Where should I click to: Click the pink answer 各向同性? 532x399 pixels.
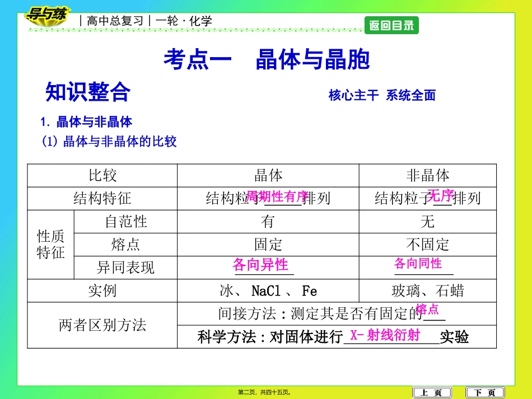pos(418,264)
